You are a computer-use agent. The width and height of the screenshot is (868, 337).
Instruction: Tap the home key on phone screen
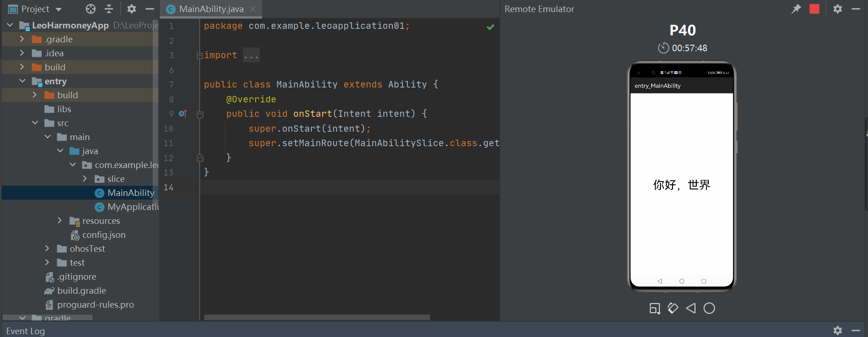pyautogui.click(x=682, y=281)
